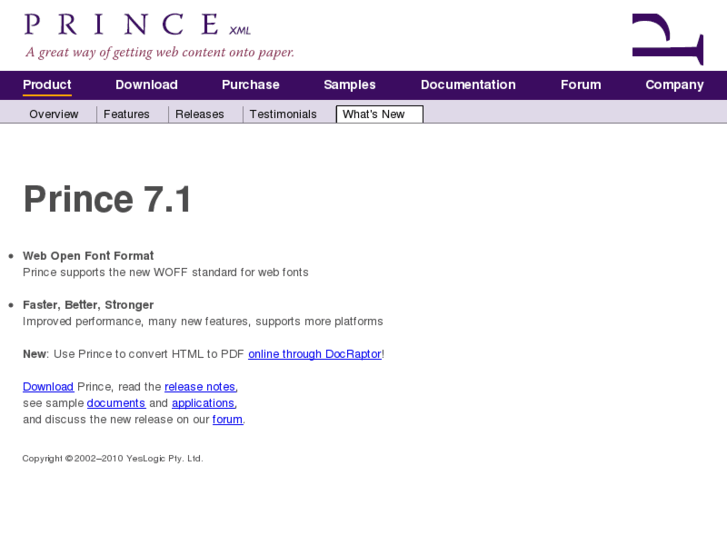This screenshot has width=727, height=545.
Task: Switch to the Features tab
Action: coord(127,114)
